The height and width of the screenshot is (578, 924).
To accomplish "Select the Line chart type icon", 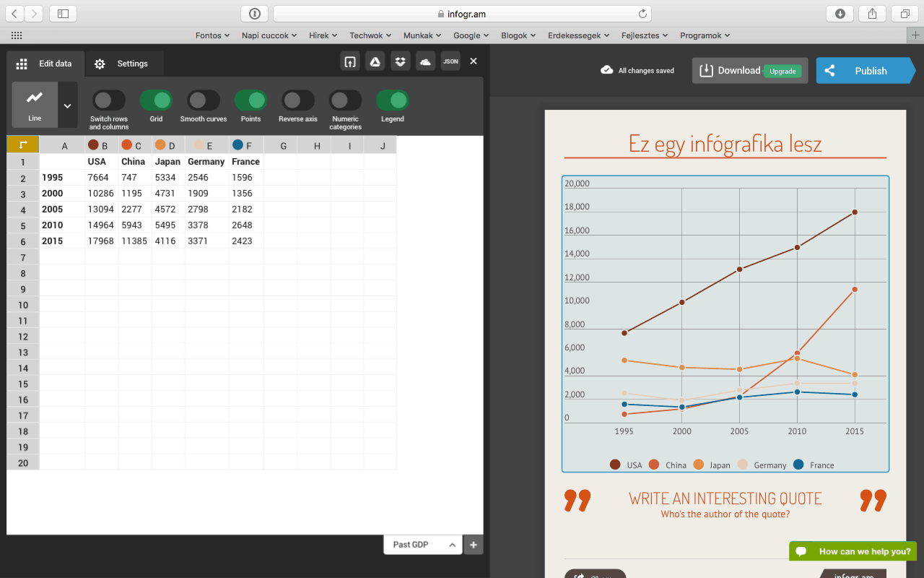I will pyautogui.click(x=35, y=105).
